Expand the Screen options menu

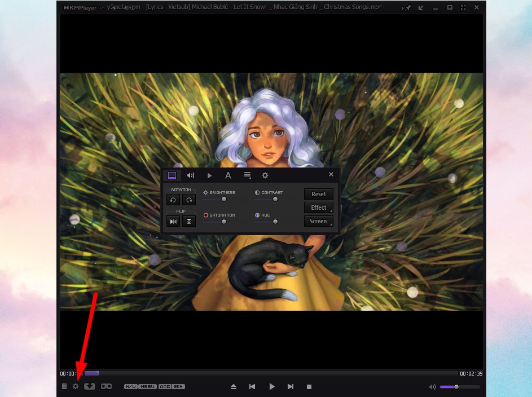(318, 221)
